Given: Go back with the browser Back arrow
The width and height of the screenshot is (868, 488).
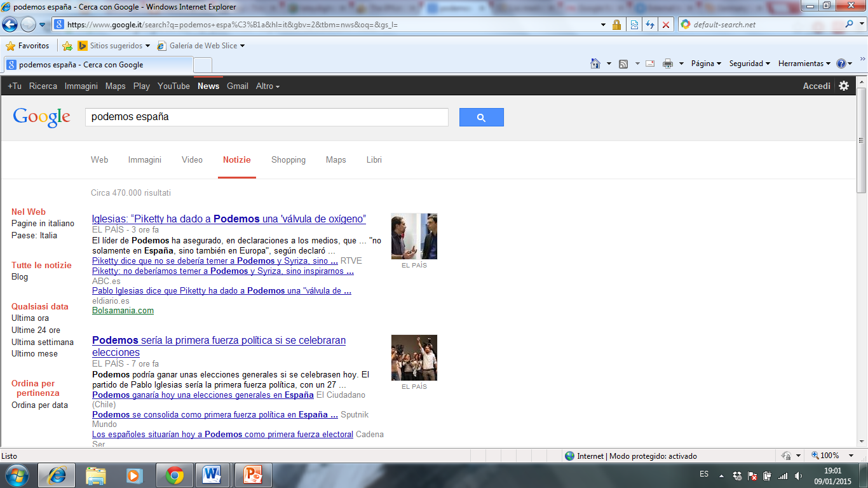Looking at the screenshot, I should pos(10,25).
